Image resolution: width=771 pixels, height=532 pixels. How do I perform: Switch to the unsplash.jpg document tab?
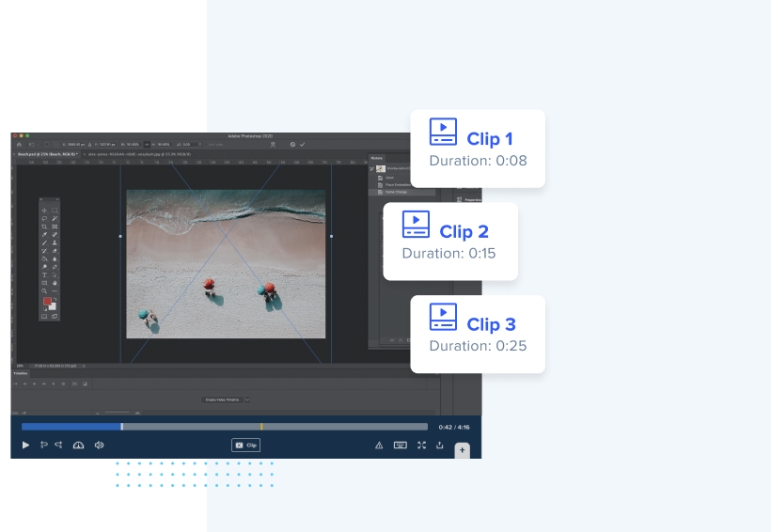pos(138,154)
